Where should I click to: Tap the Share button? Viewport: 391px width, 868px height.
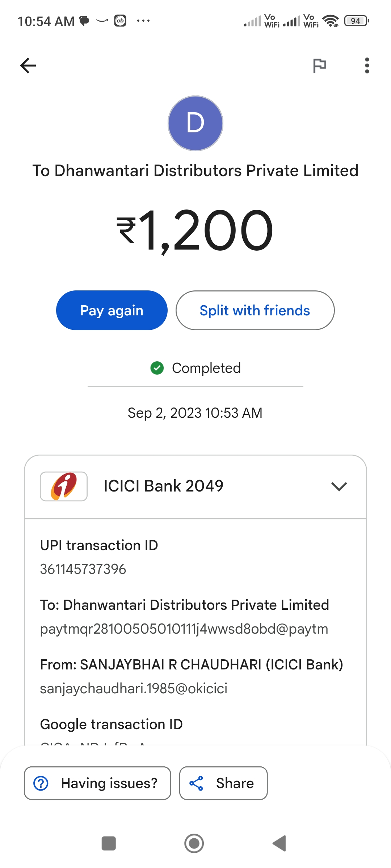223,783
